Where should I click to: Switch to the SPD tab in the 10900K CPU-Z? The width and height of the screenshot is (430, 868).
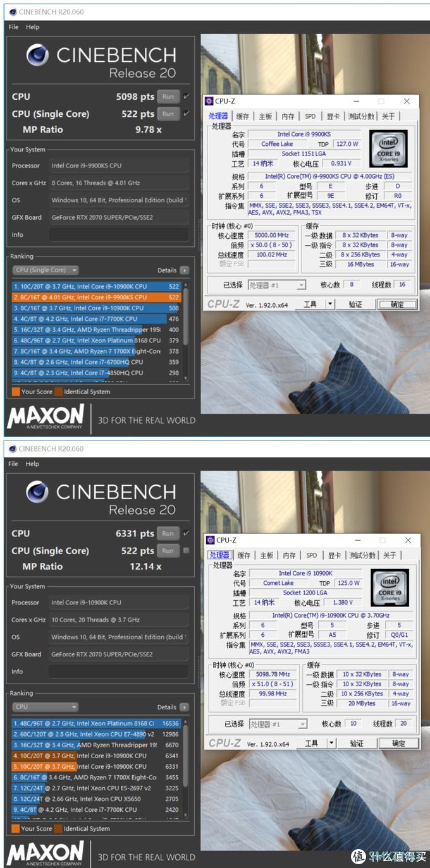(x=311, y=555)
